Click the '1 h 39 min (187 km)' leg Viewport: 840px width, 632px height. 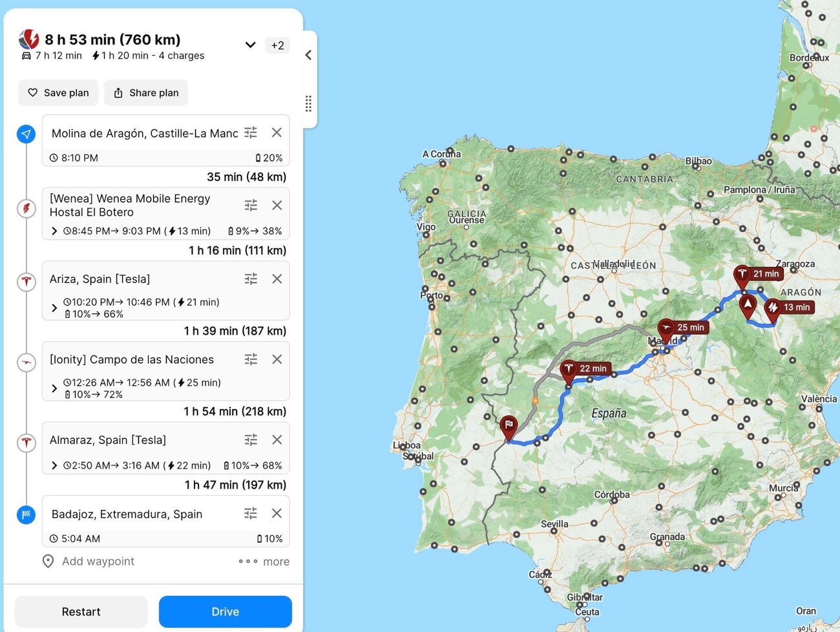pyautogui.click(x=235, y=331)
